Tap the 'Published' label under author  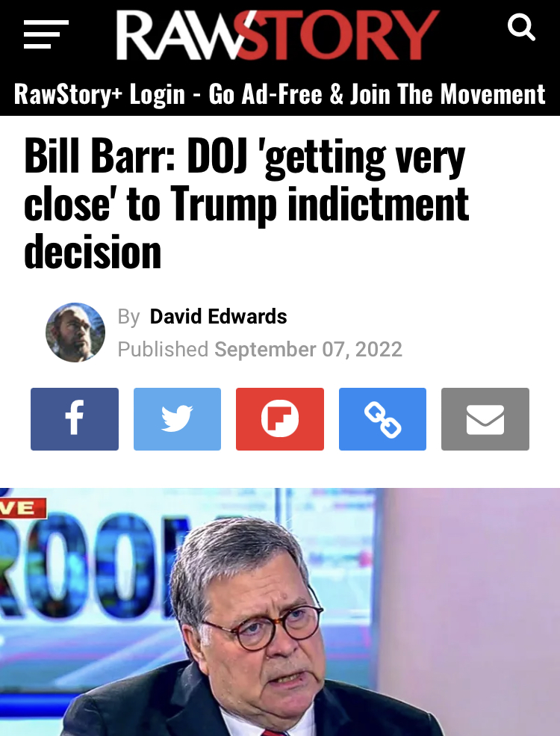[163, 349]
